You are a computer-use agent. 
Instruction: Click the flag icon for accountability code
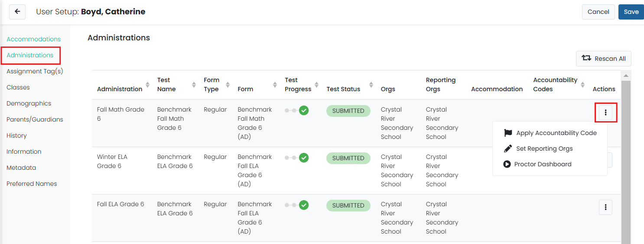coord(508,133)
